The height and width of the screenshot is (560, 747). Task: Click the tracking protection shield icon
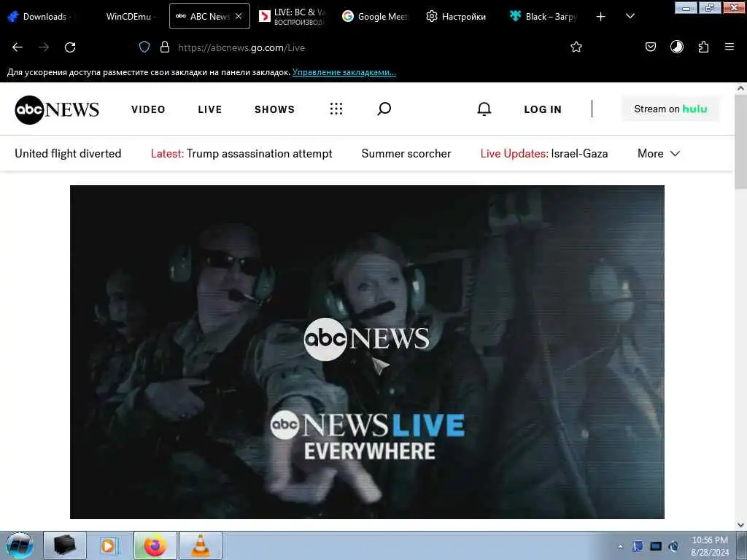click(144, 47)
